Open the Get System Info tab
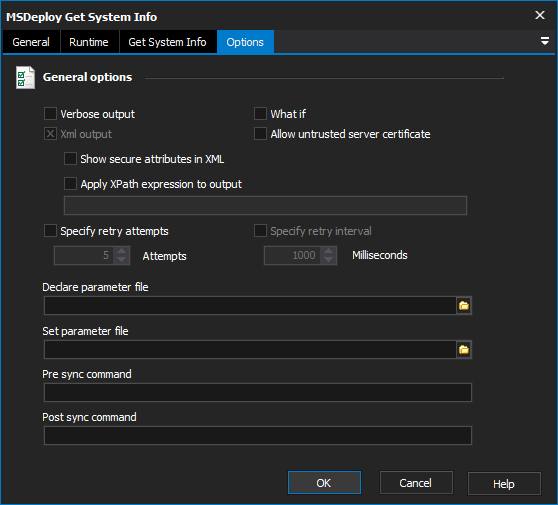558x505 pixels. click(168, 42)
